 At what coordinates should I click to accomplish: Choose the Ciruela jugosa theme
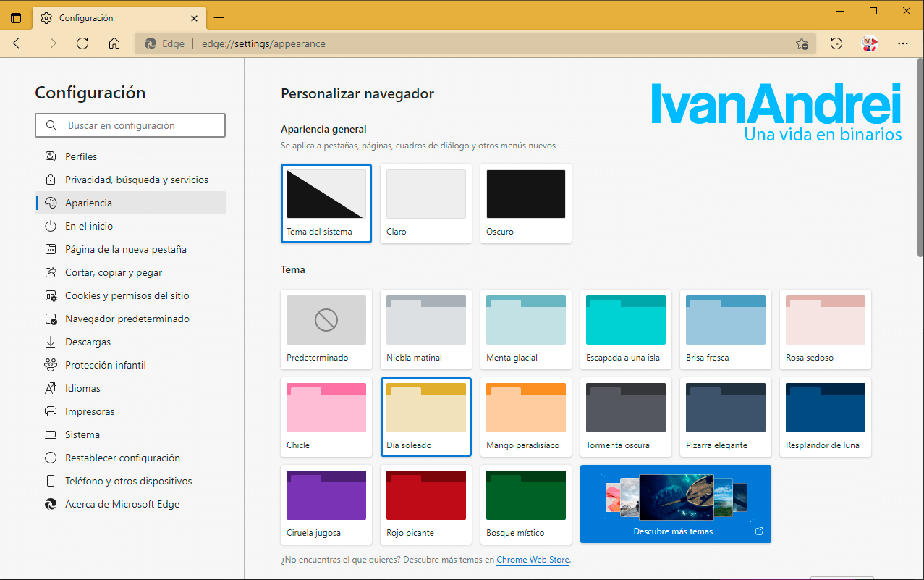tap(326, 505)
